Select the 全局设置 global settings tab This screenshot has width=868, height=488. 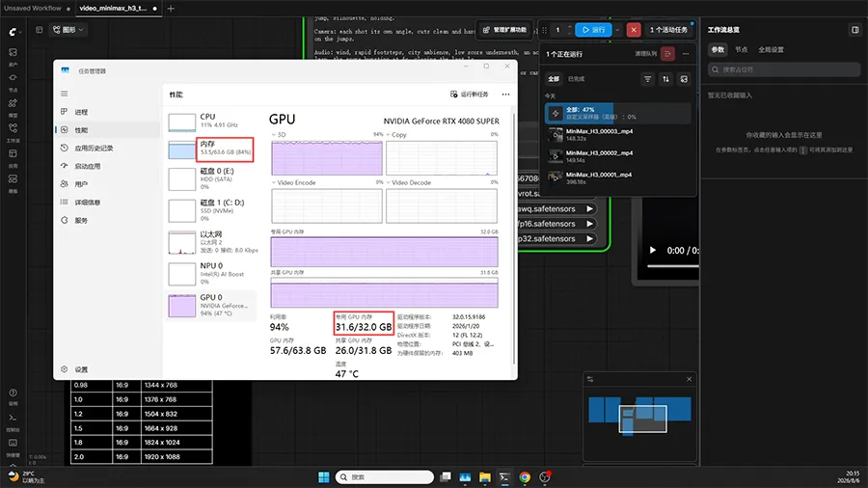(x=771, y=50)
